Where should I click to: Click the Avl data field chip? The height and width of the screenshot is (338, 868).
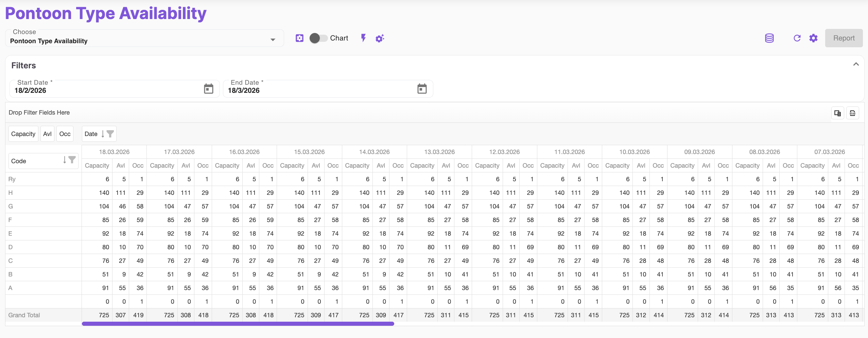(x=47, y=134)
